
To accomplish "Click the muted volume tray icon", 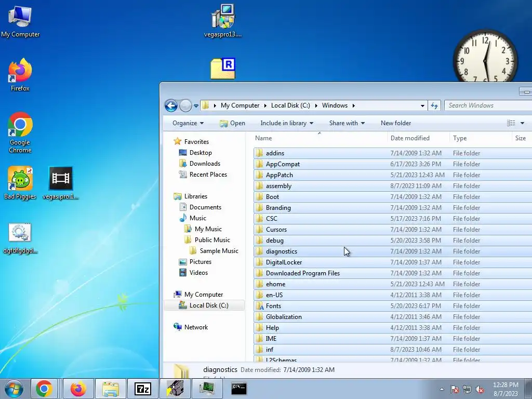I will [x=480, y=390].
